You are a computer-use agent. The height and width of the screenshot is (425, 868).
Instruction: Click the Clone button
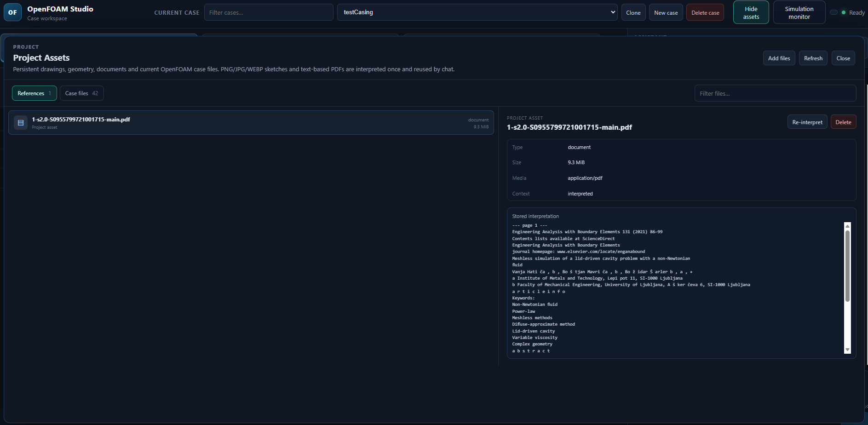click(633, 12)
